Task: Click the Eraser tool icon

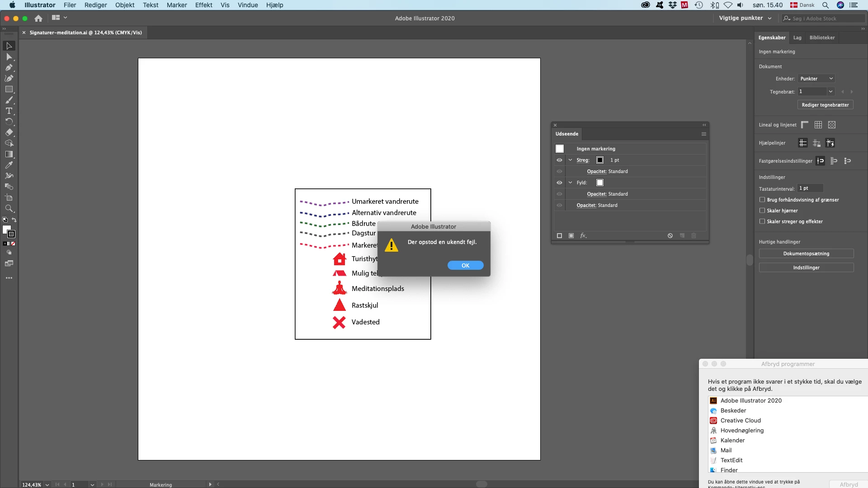Action: coord(9,132)
